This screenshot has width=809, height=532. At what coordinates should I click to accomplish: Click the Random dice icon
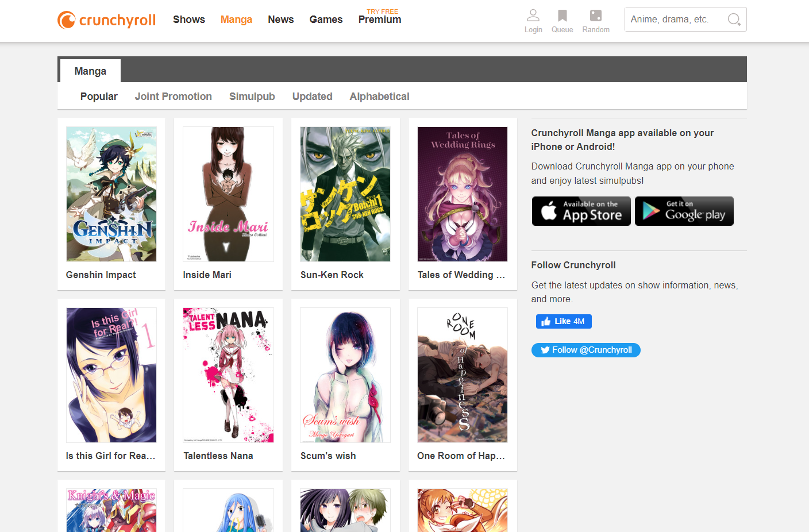[596, 16]
